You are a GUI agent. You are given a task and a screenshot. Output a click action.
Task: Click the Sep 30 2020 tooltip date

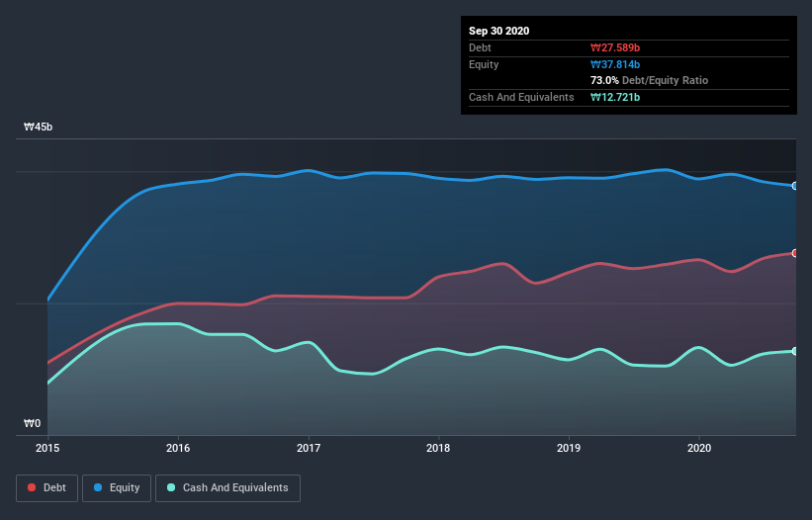click(x=499, y=31)
